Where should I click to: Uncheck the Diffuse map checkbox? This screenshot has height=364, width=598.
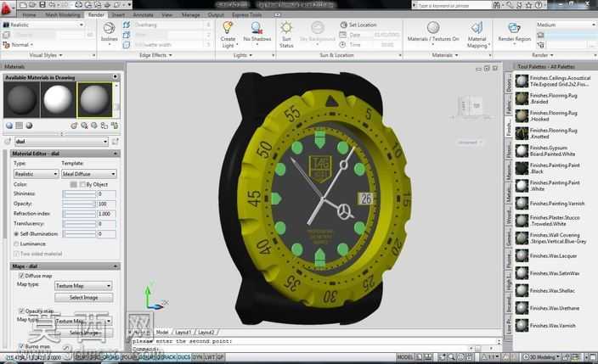(x=21, y=276)
